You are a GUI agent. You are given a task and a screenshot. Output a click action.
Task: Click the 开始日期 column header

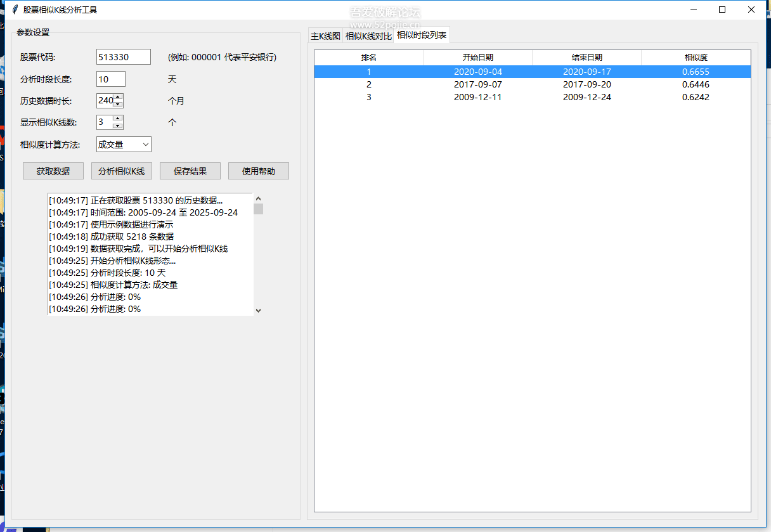[477, 58]
